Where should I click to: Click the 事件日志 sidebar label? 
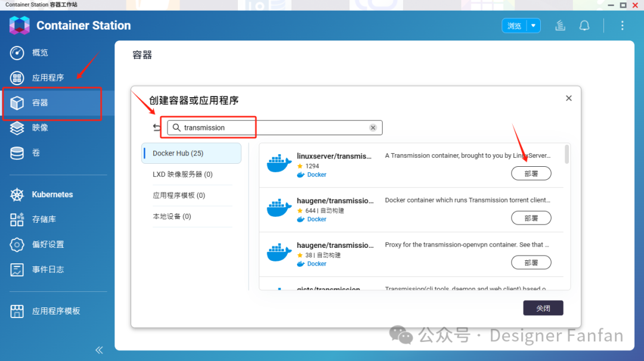coord(48,269)
